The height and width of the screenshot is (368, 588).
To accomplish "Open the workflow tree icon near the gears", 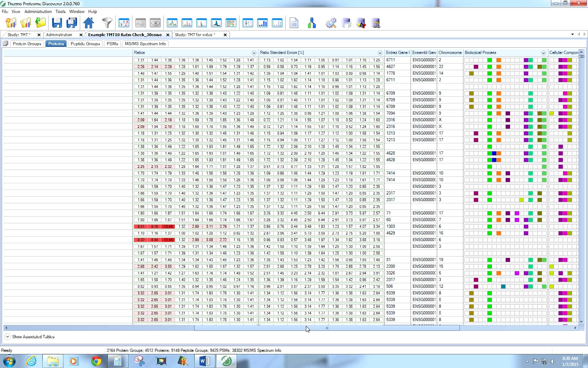I will [312, 23].
